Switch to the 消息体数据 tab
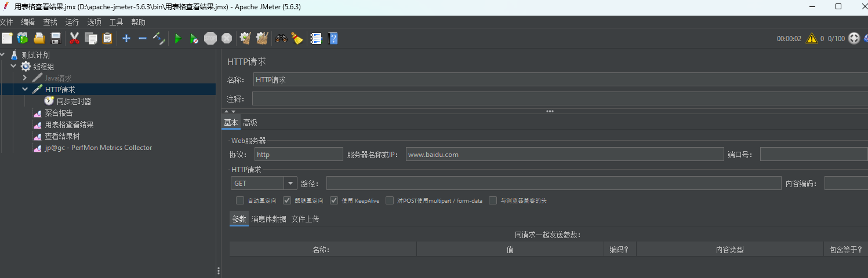Viewport: 868px width, 278px height. pyautogui.click(x=268, y=219)
